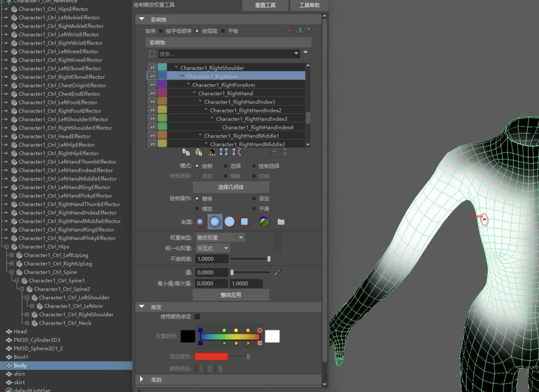Screen dimensions: 539x392
Task: Click the paste weights icon
Action: [198, 152]
